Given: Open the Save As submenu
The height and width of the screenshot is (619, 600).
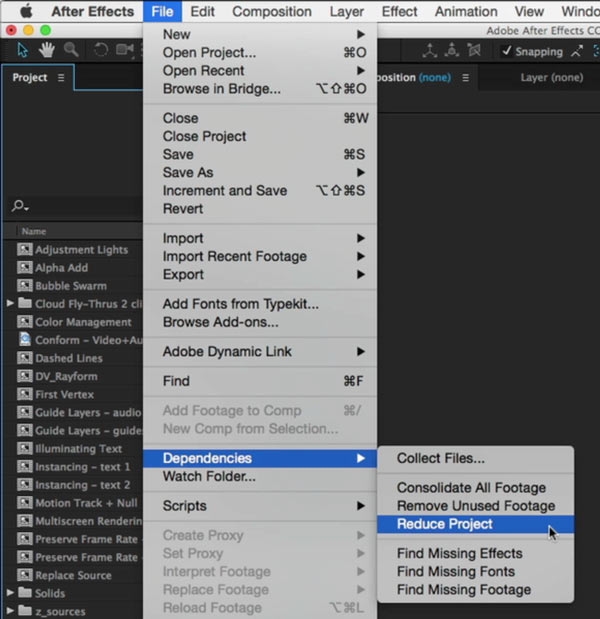Looking at the screenshot, I should point(260,173).
